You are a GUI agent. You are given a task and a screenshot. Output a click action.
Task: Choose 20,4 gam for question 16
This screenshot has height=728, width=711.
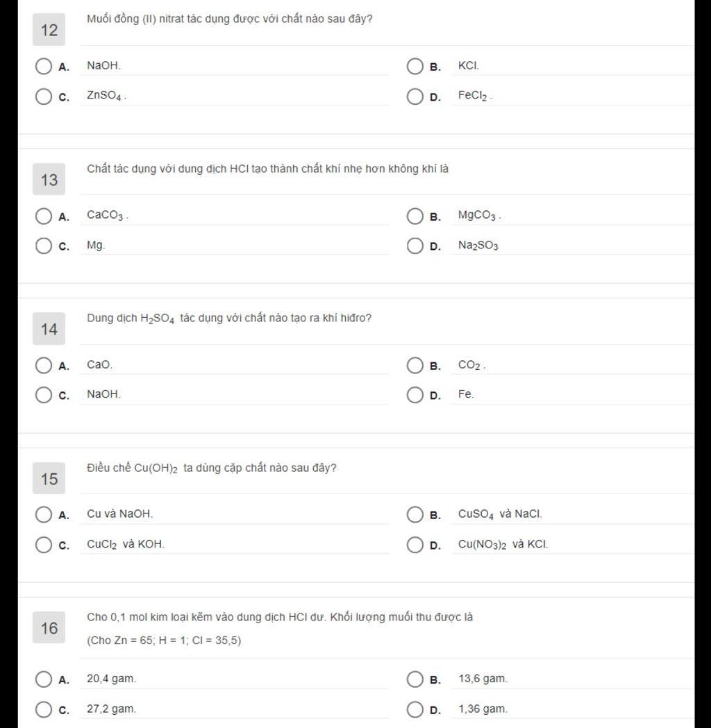coord(44,679)
